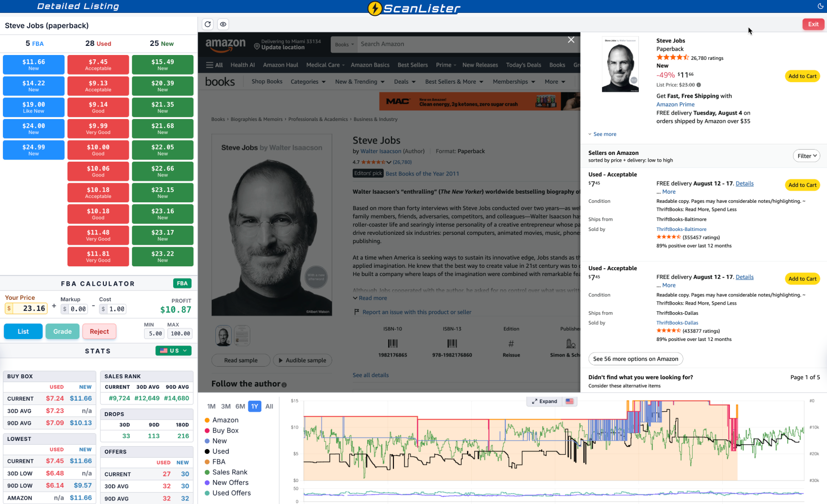Select the 6M chart range
This screenshot has height=504, width=827.
240,406
